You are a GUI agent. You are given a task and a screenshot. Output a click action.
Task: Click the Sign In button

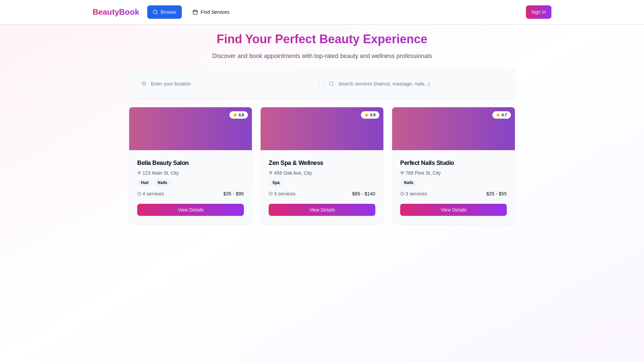(x=538, y=12)
